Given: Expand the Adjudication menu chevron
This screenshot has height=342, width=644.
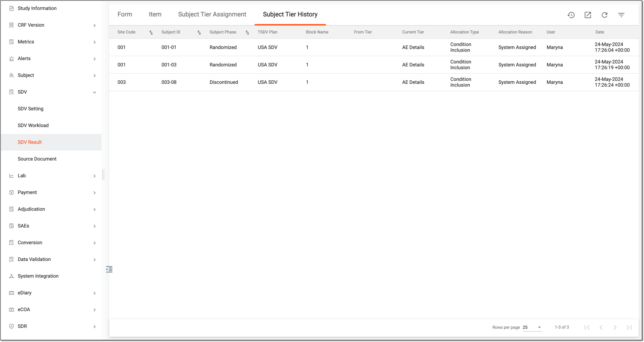Looking at the screenshot, I should 95,209.
